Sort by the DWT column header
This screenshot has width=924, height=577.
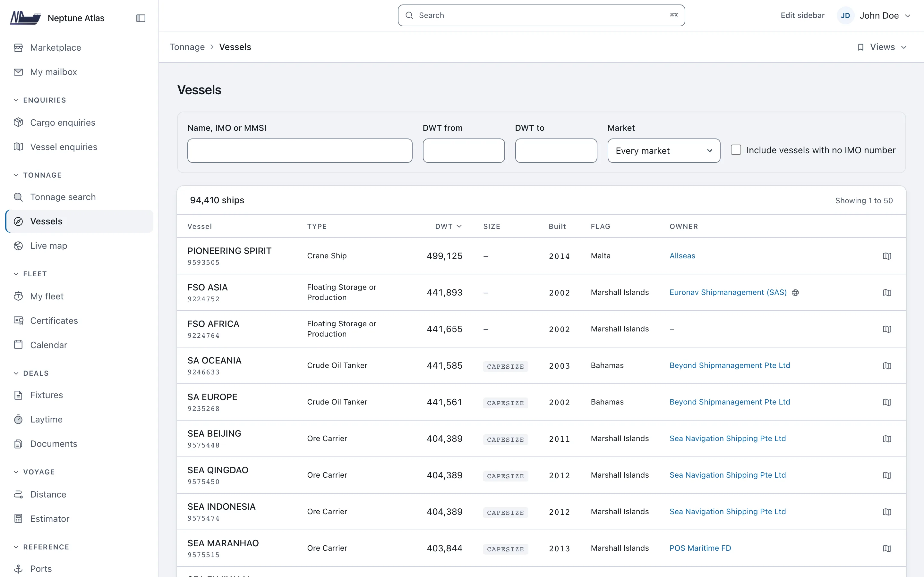tap(448, 226)
